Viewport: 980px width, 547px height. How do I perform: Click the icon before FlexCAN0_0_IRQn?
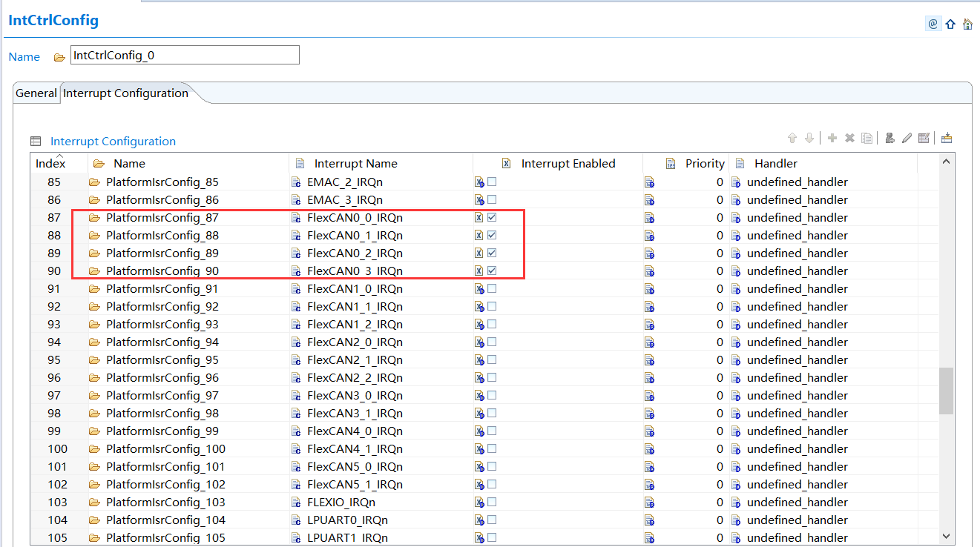297,218
